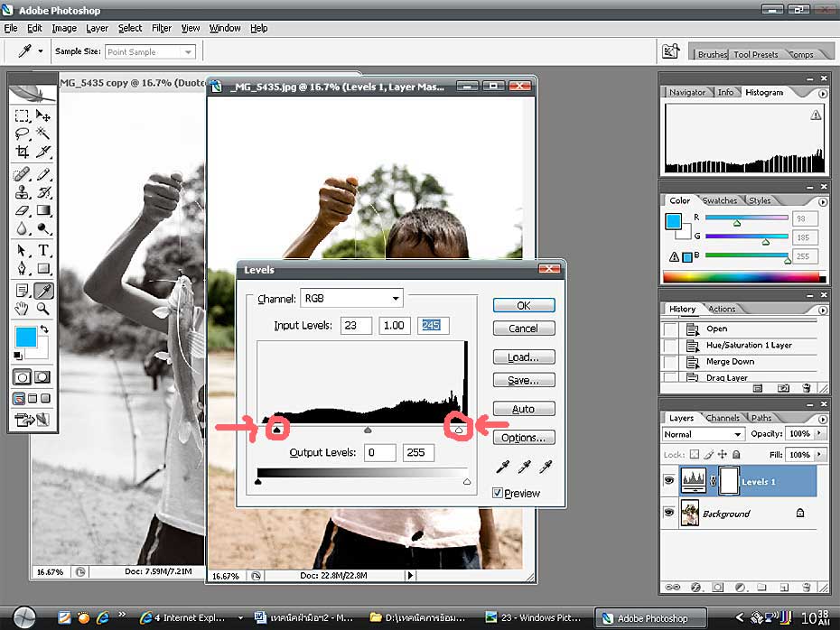840x630 pixels.
Task: Select the Dodge tool
Action: [42, 228]
